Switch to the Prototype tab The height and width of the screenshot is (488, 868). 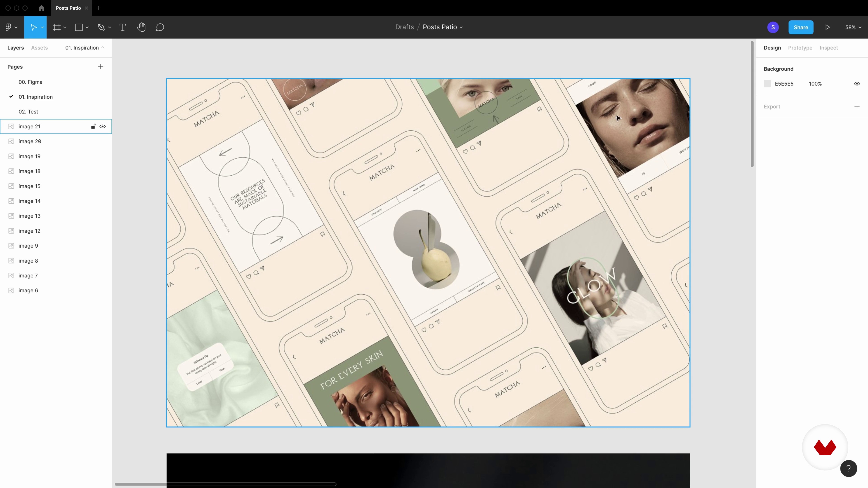800,48
